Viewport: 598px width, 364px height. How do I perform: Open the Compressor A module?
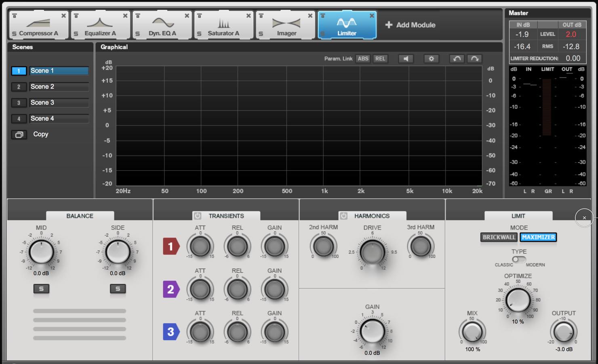tap(38, 25)
